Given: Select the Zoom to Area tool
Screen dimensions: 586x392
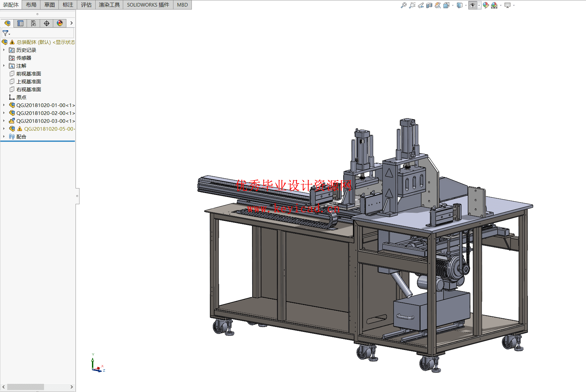Looking at the screenshot, I should (412, 5).
